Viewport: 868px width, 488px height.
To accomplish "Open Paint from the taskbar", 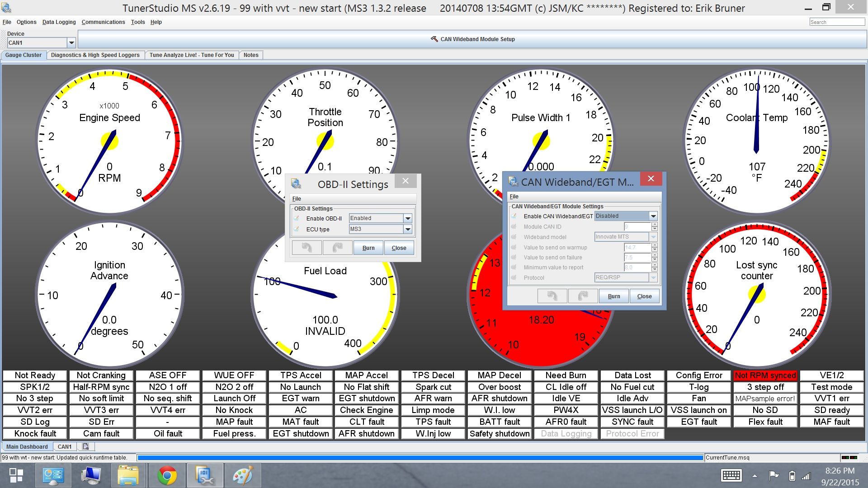I will (242, 475).
